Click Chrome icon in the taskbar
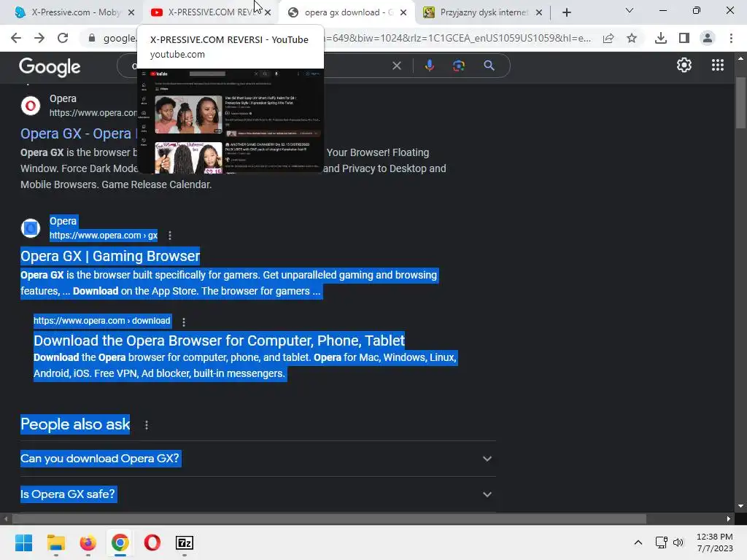 point(120,542)
